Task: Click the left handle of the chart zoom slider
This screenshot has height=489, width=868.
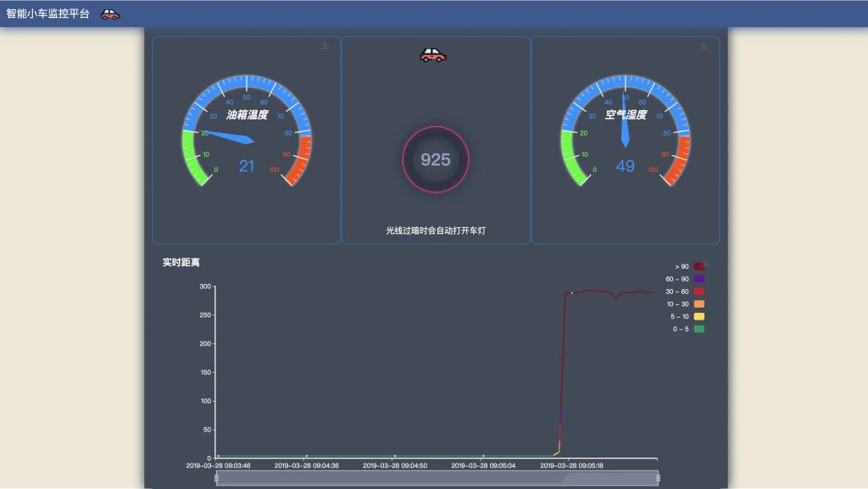Action: coord(216,478)
